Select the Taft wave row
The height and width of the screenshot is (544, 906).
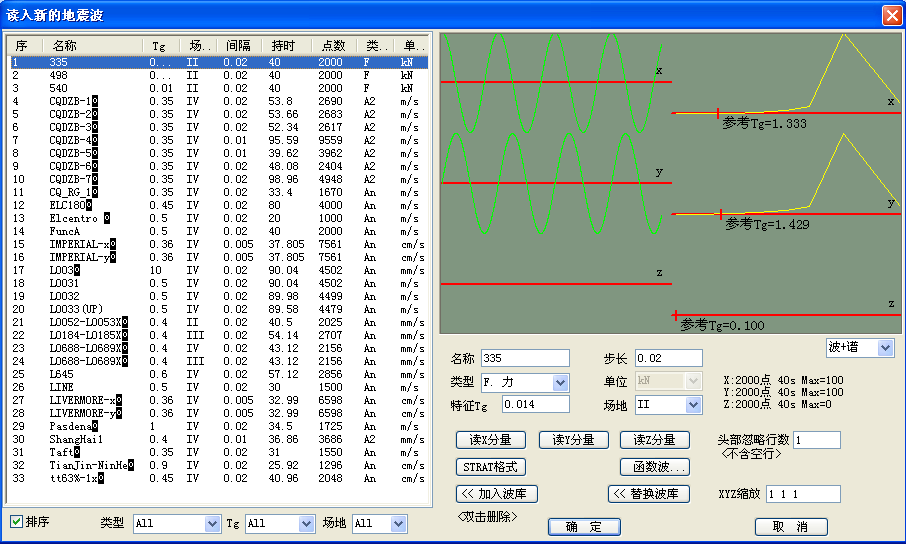tap(219, 452)
